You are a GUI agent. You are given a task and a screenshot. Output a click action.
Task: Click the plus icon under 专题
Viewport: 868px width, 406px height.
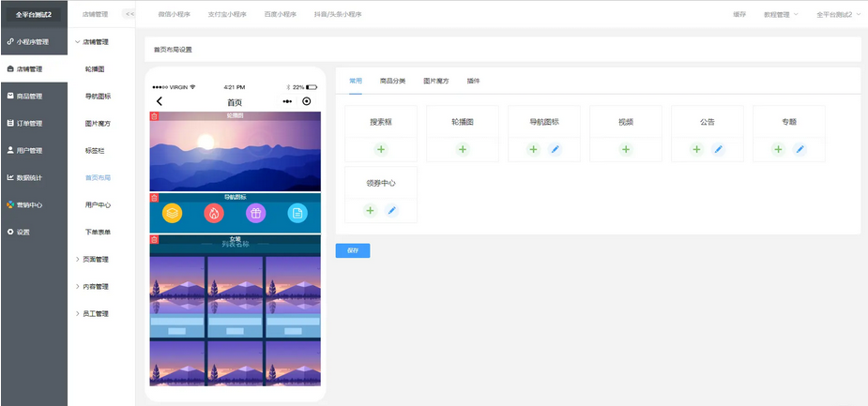pos(778,150)
